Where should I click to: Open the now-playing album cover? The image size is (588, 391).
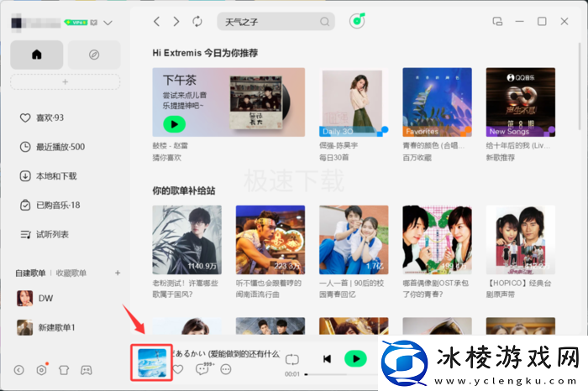tap(151, 362)
